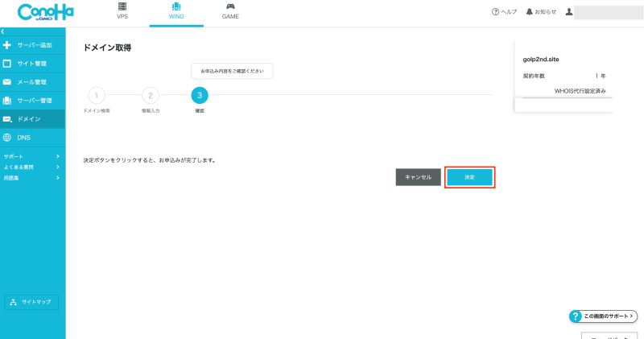This screenshot has height=339, width=644.
Task: Expand the サポート sidebar section
Action: 58,156
